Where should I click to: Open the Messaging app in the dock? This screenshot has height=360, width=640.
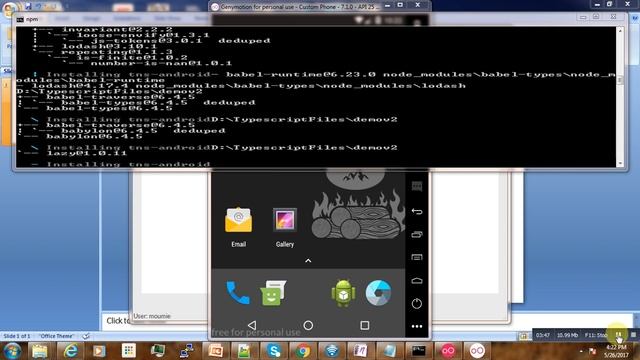273,293
